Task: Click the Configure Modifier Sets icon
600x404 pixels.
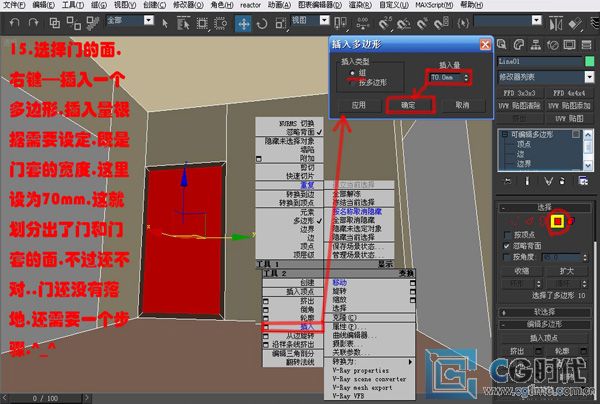Action: coord(583,181)
